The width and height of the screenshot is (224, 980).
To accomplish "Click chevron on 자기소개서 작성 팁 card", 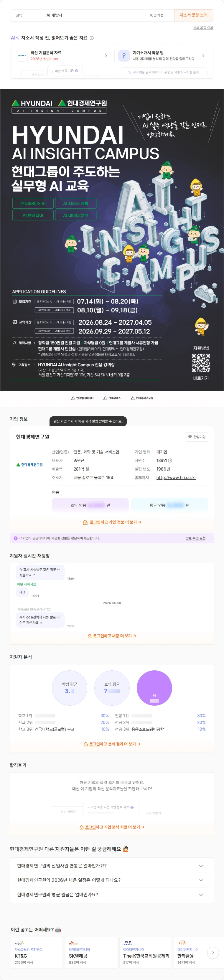I will (x=203, y=56).
